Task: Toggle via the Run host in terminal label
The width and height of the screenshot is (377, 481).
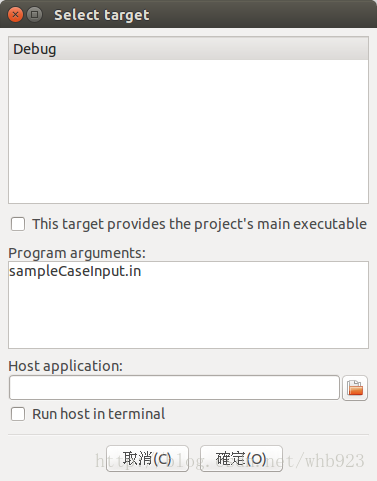Action: point(99,414)
